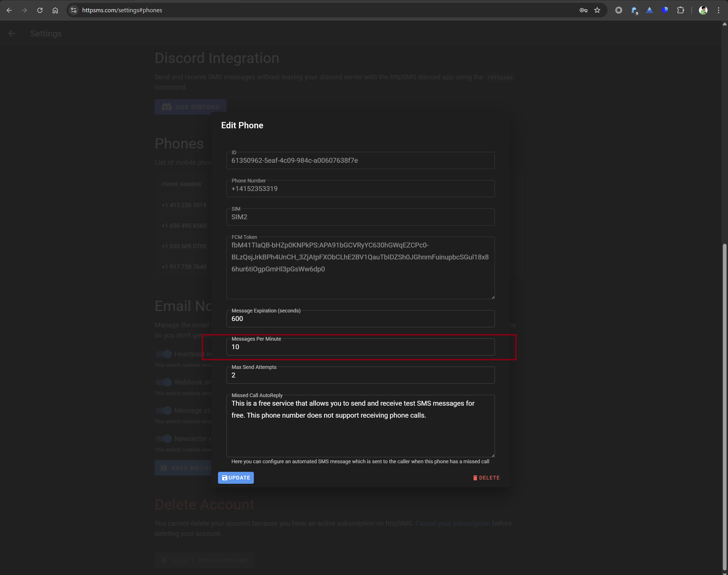This screenshot has width=728, height=575.
Task: Click the Delete phone button
Action: (x=486, y=478)
